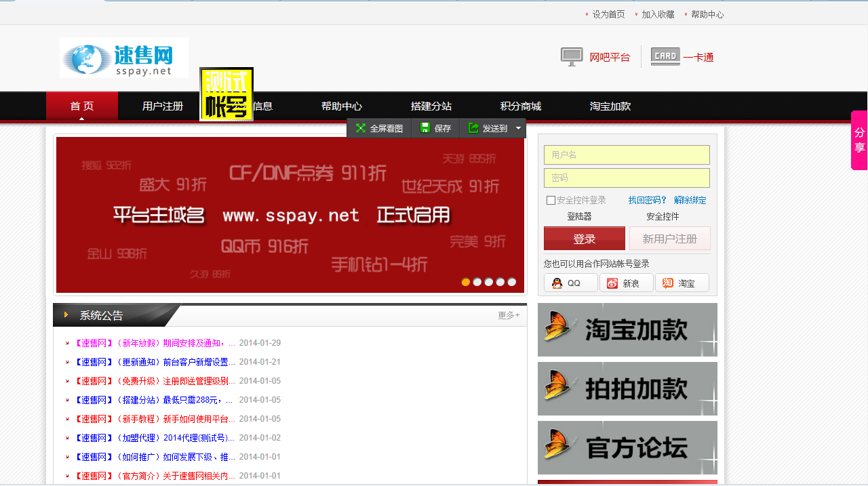Image resolution: width=868 pixels, height=486 pixels.
Task: Expand the 发送到 dropdown arrow
Action: point(517,128)
